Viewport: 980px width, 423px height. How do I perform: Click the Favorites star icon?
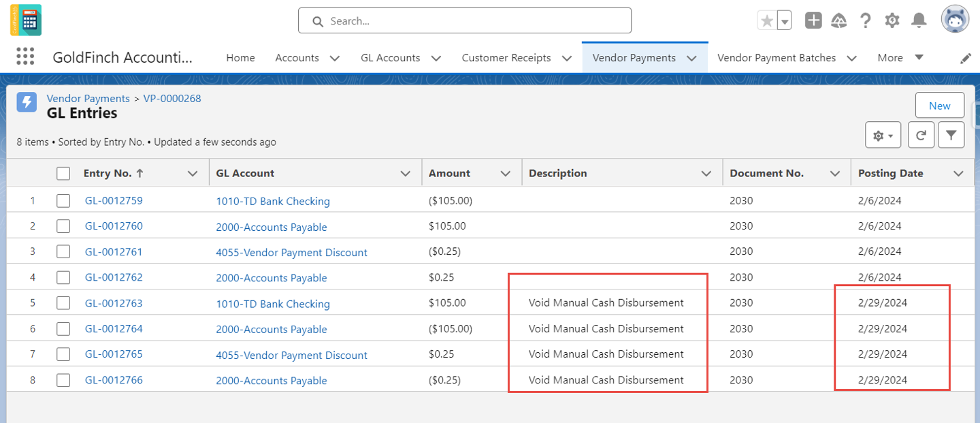[x=767, y=20]
